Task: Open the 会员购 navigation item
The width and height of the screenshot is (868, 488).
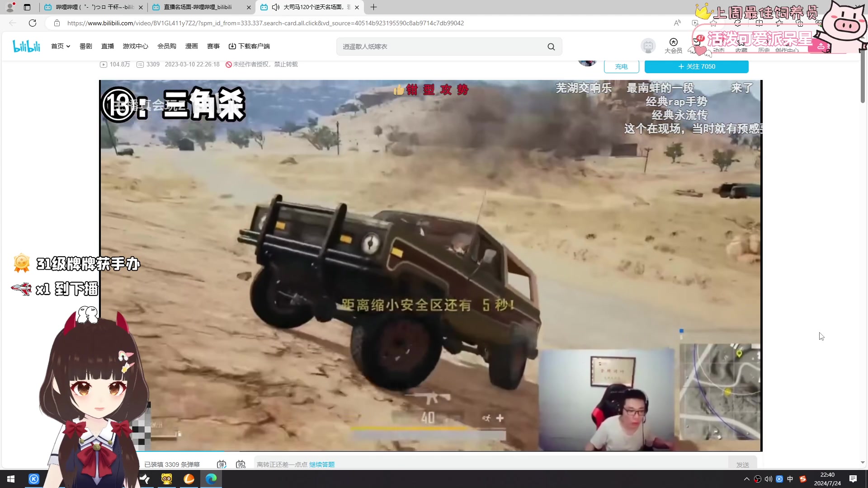Action: [x=167, y=46]
